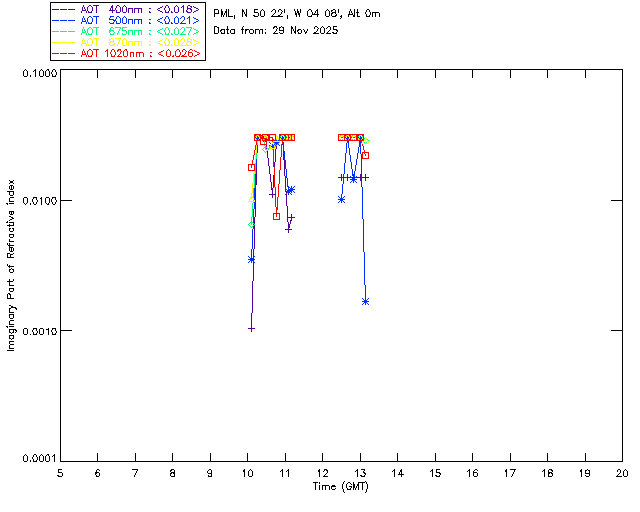
Task: Click the red square marker below 0.0100
Action: click(x=276, y=216)
